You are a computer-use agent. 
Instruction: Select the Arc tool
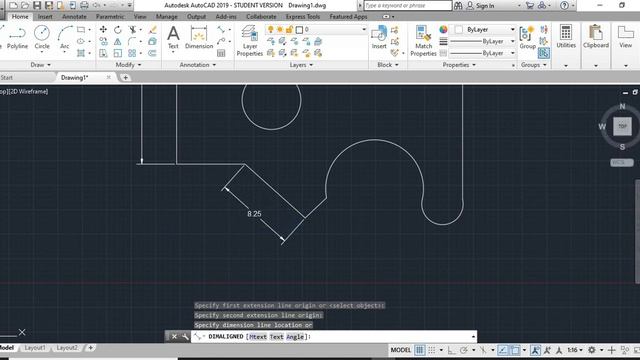click(64, 38)
